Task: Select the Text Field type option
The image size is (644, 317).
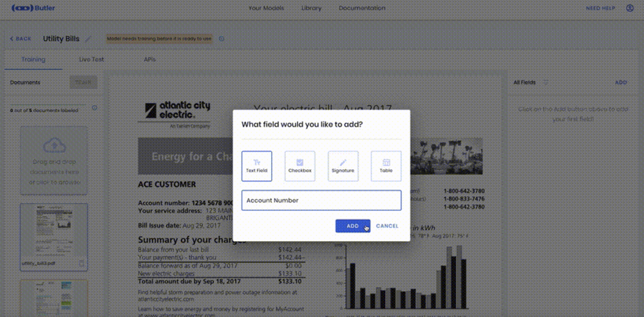Action: (257, 166)
